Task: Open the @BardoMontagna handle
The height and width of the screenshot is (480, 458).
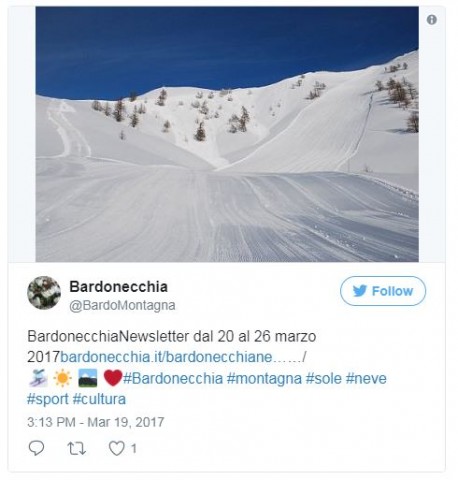Action: [x=122, y=305]
